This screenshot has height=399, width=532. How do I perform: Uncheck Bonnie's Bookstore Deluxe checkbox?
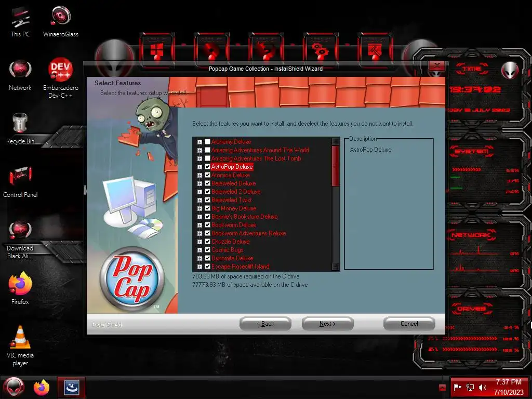point(207,217)
